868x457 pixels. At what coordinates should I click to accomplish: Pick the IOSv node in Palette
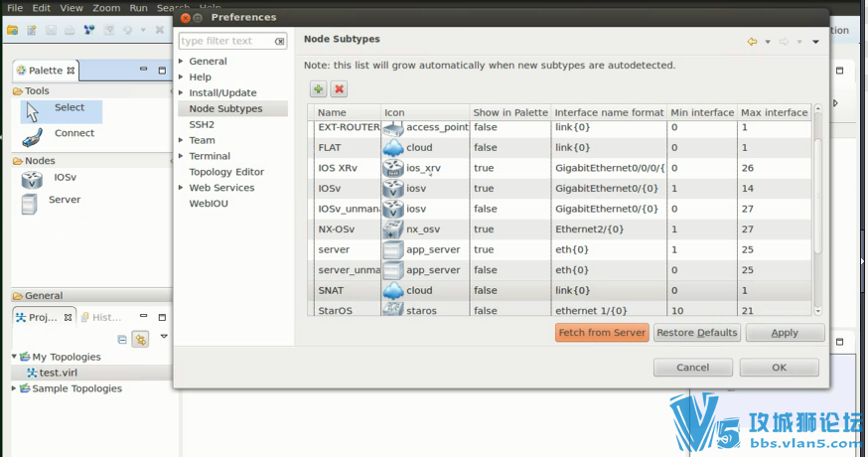[50, 179]
